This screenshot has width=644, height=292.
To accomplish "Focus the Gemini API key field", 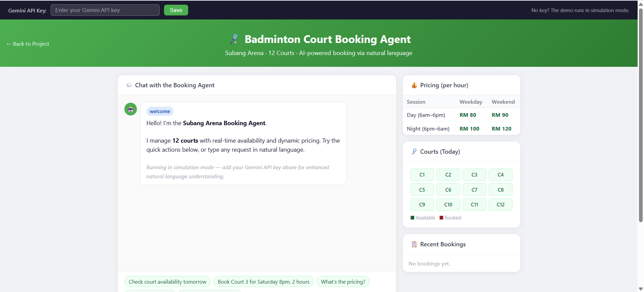I will [105, 10].
